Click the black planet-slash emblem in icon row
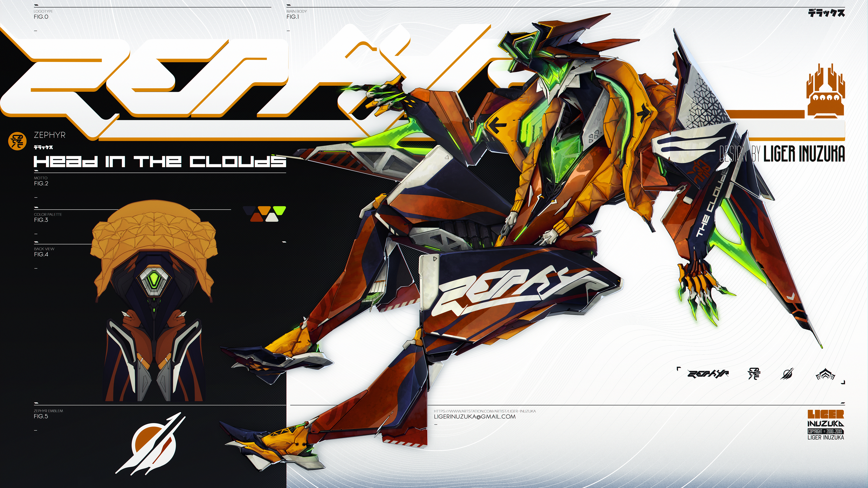 788,374
